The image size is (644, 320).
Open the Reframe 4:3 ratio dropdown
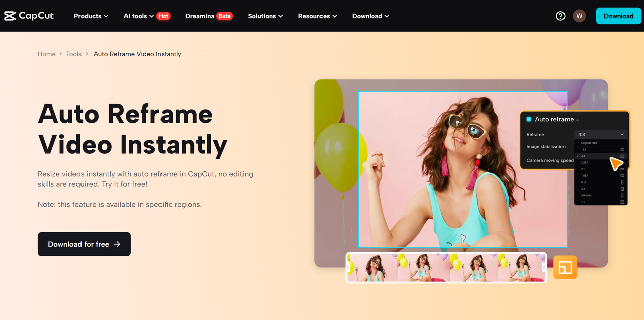(601, 135)
